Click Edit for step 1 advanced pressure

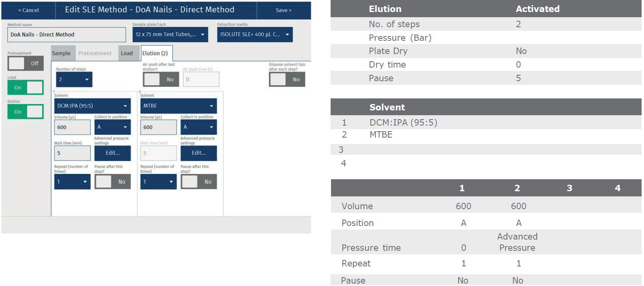tap(112, 153)
